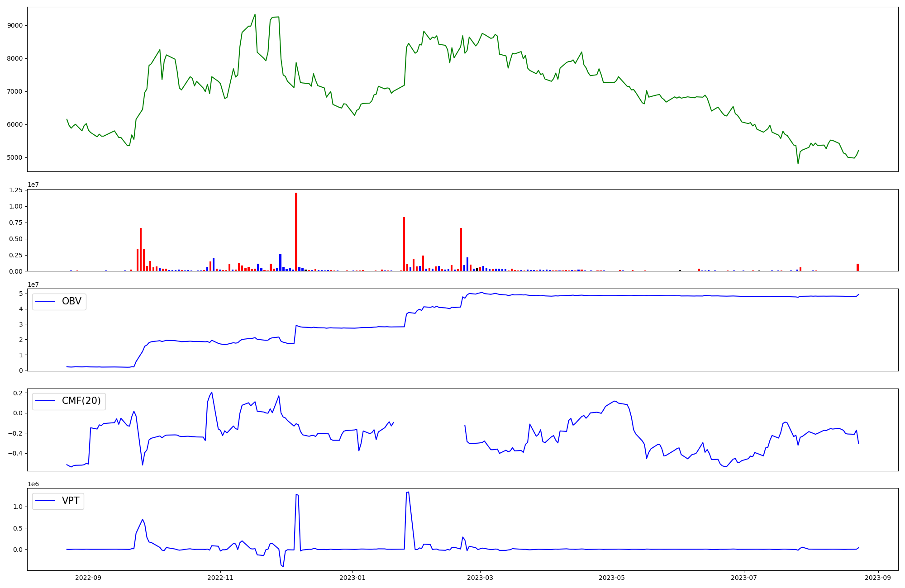This screenshot has height=588, width=905.
Task: Click the -0.4 label on CMF axis
Action: [15, 453]
